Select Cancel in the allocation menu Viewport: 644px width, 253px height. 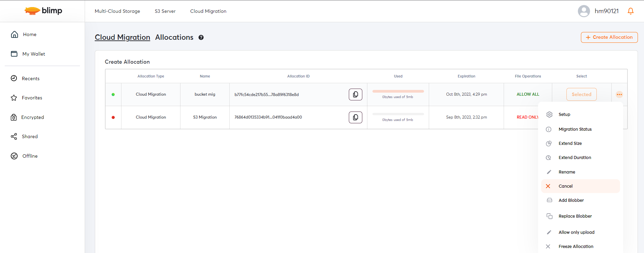[565, 186]
